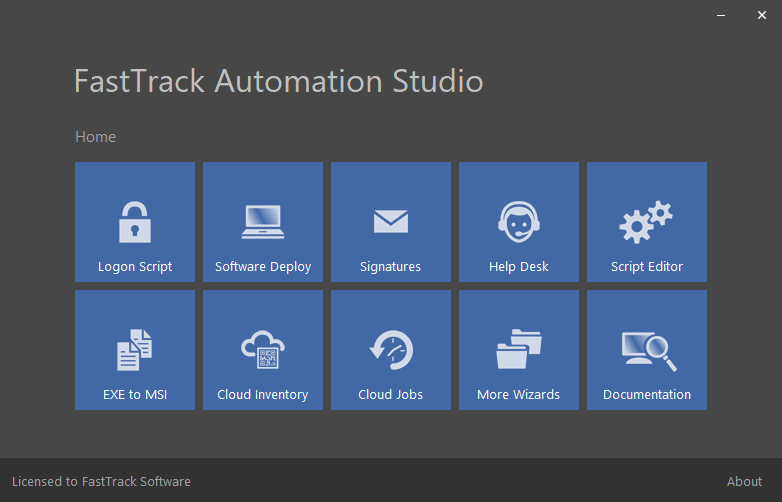782x502 pixels.
Task: Click the About link
Action: click(744, 482)
